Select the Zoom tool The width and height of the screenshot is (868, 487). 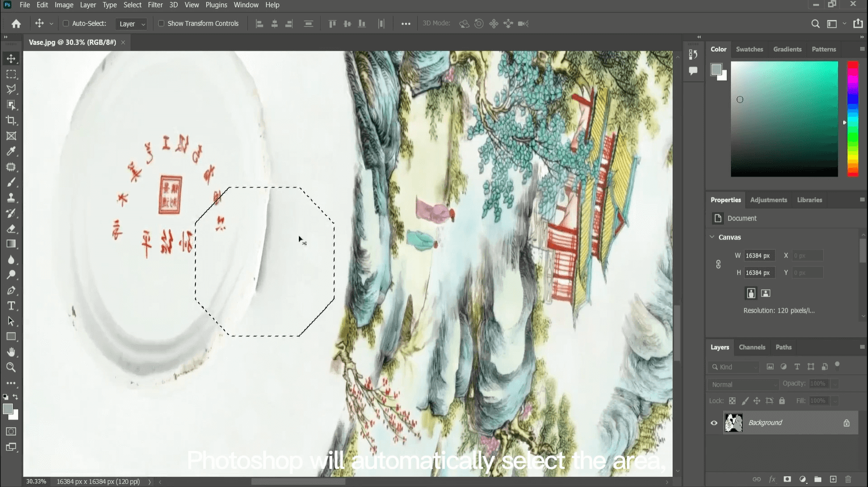point(11,368)
